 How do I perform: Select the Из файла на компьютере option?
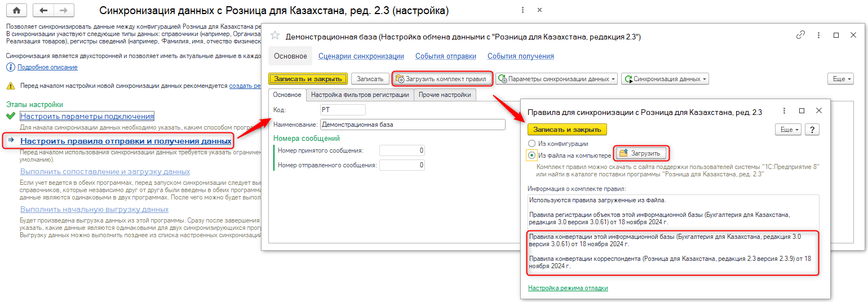pyautogui.click(x=532, y=155)
